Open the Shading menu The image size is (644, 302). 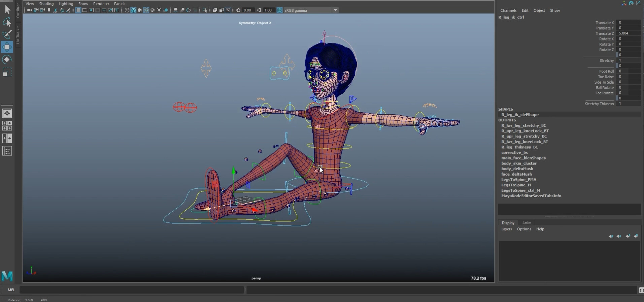[46, 4]
